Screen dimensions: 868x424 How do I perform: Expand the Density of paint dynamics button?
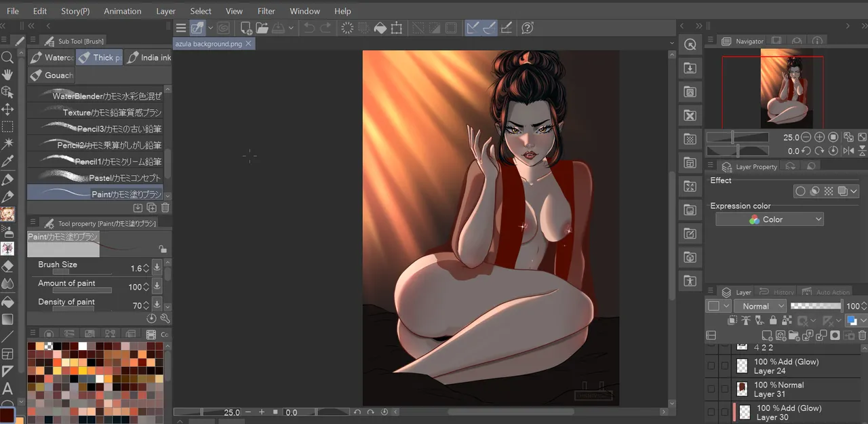coord(157,305)
